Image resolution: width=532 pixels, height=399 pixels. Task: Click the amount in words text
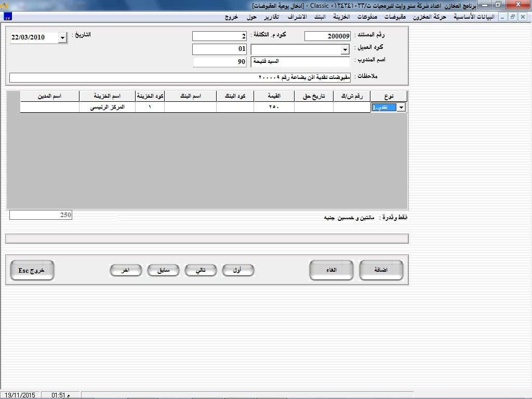(x=349, y=218)
